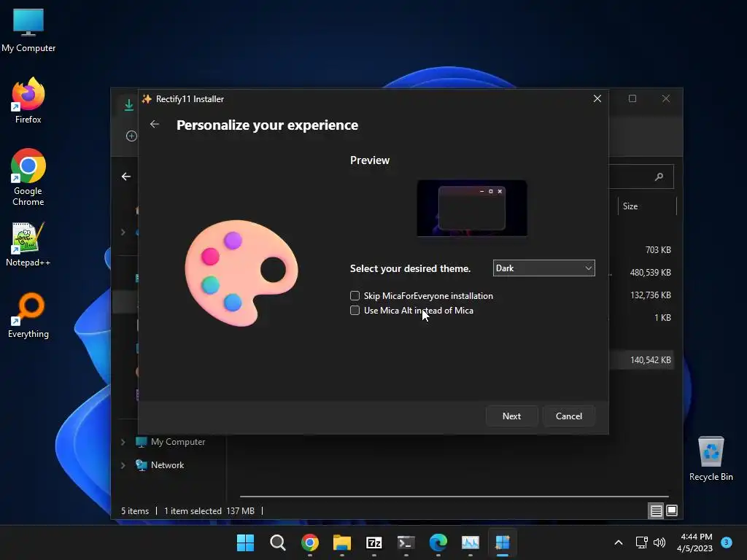Launch Everything search desktop shortcut

tap(28, 315)
